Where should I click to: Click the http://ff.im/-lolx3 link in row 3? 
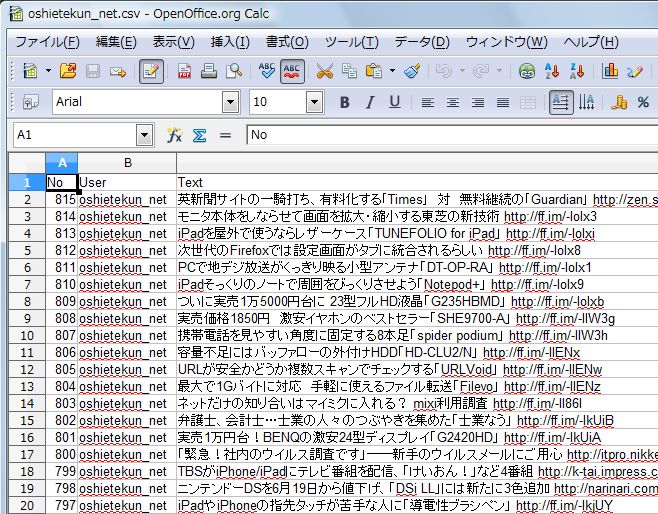point(550,217)
